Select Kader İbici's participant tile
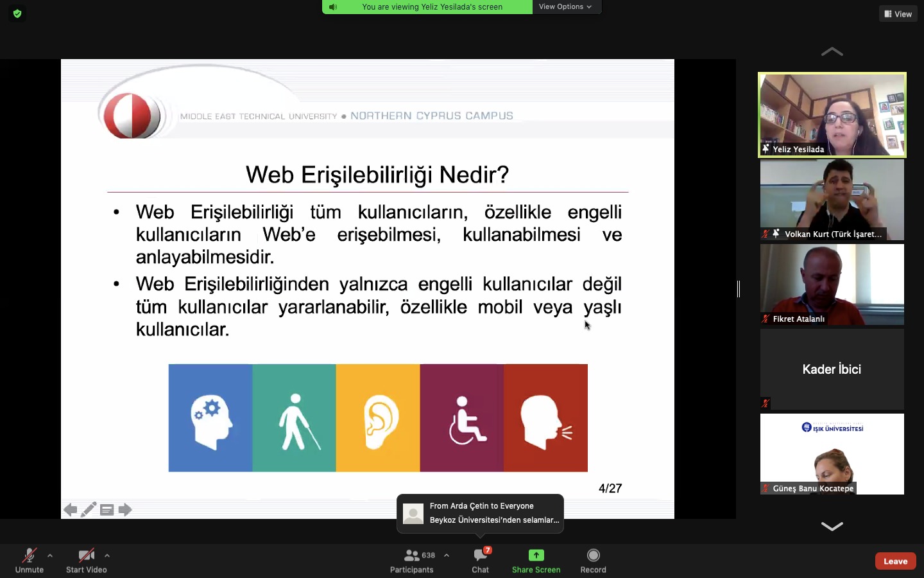 (832, 369)
